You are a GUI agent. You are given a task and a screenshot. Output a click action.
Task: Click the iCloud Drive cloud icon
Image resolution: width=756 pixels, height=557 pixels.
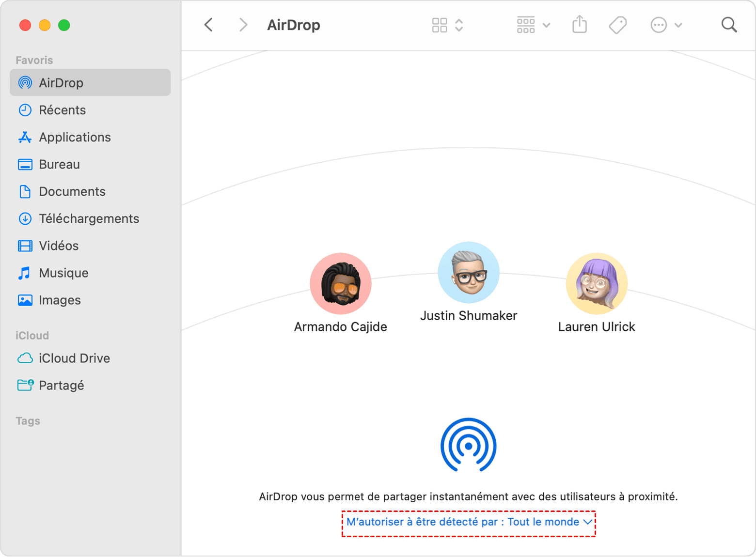coord(25,358)
